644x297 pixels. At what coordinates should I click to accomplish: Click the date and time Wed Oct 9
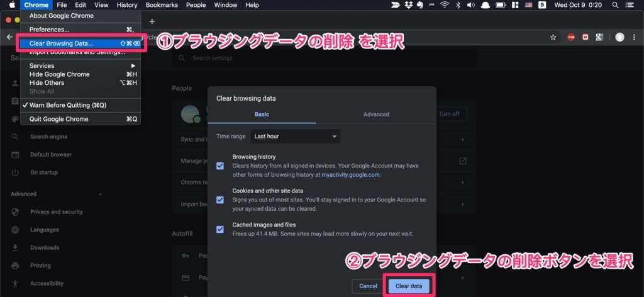[x=578, y=5]
